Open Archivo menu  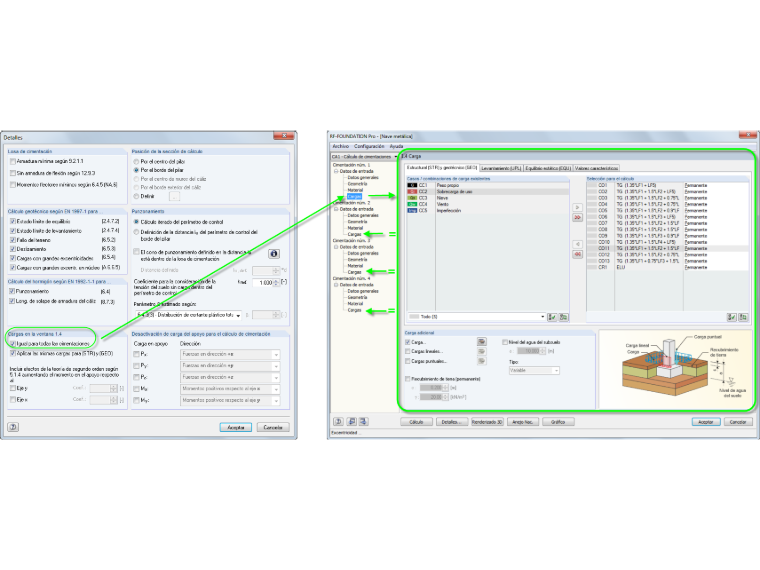[x=340, y=146]
